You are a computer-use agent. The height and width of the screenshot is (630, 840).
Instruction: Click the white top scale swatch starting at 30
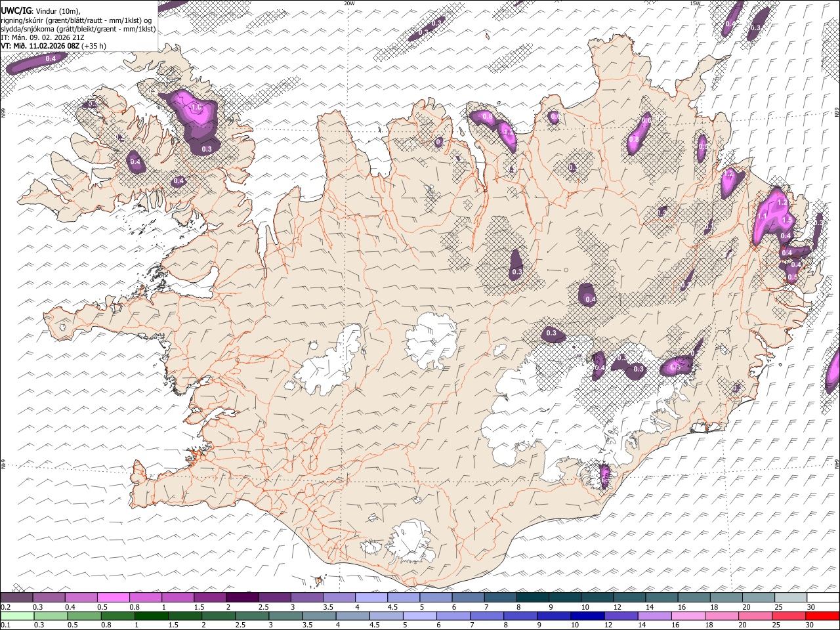point(823,597)
